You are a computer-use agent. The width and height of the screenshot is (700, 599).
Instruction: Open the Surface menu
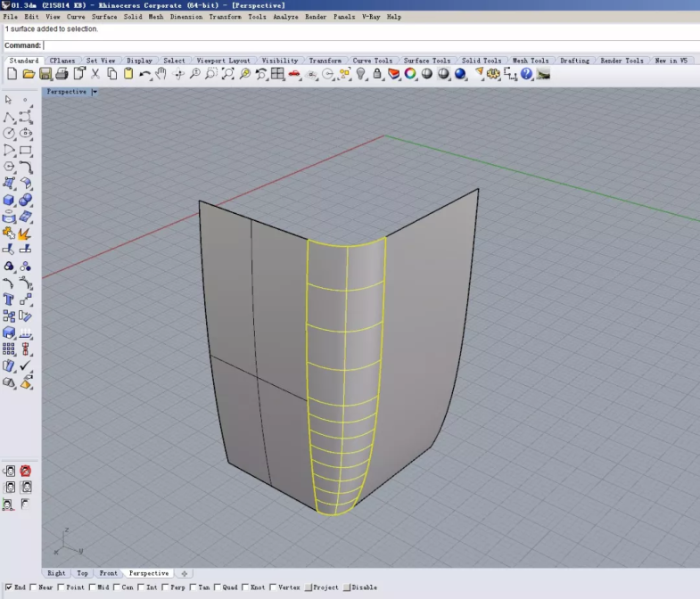point(103,17)
